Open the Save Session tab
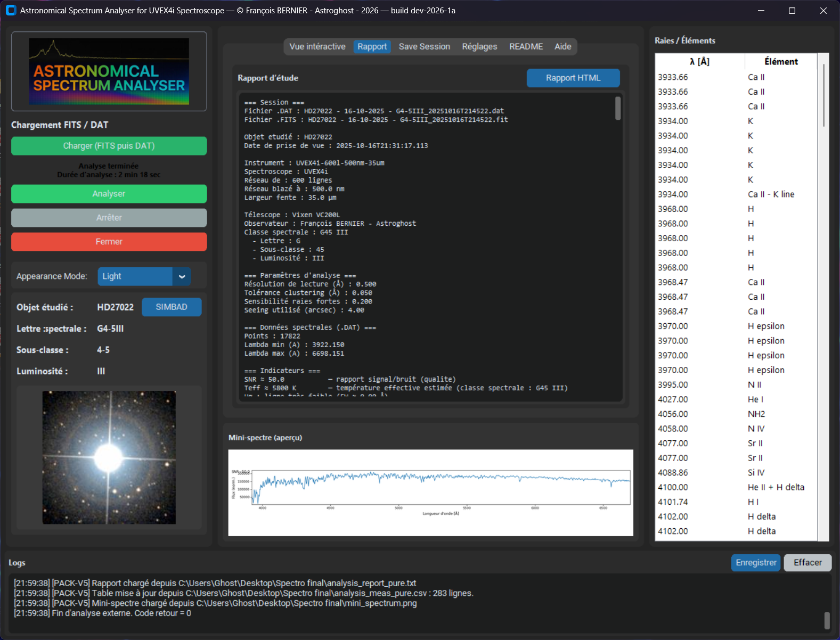The height and width of the screenshot is (640, 840). pos(424,47)
